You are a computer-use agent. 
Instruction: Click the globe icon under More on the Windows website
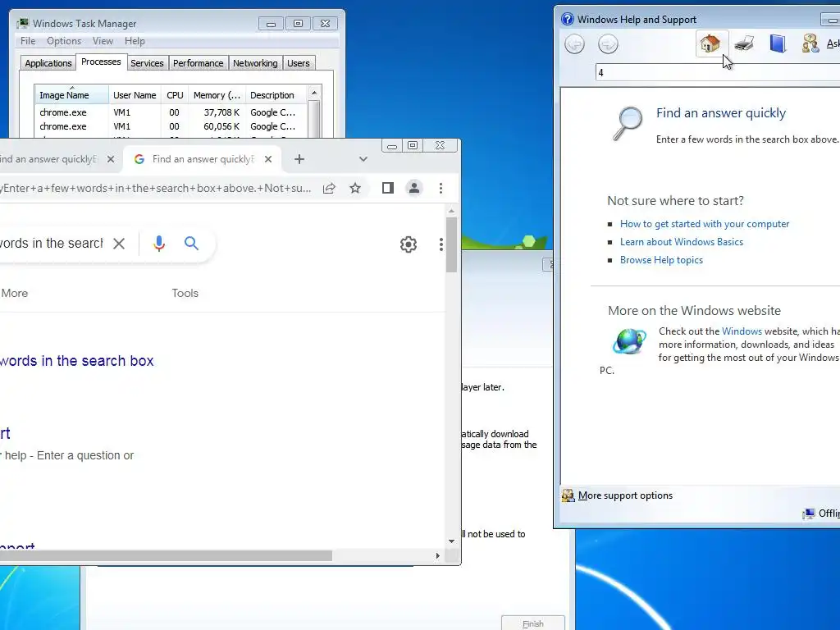[x=629, y=340]
